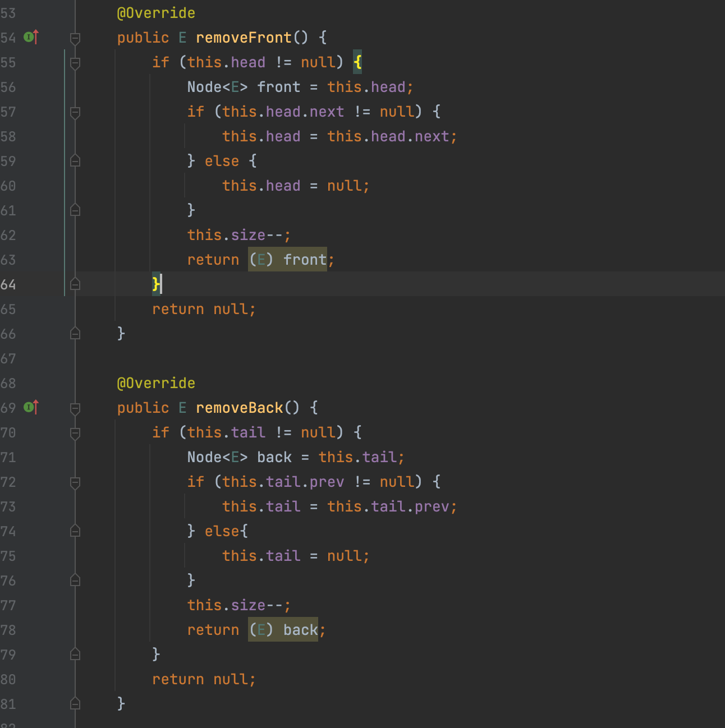Click the closing fold marker on line 81
The height and width of the screenshot is (728, 725).
[x=75, y=704]
